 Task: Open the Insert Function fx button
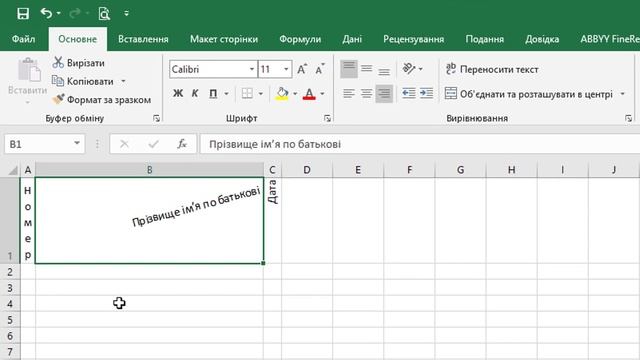point(182,144)
